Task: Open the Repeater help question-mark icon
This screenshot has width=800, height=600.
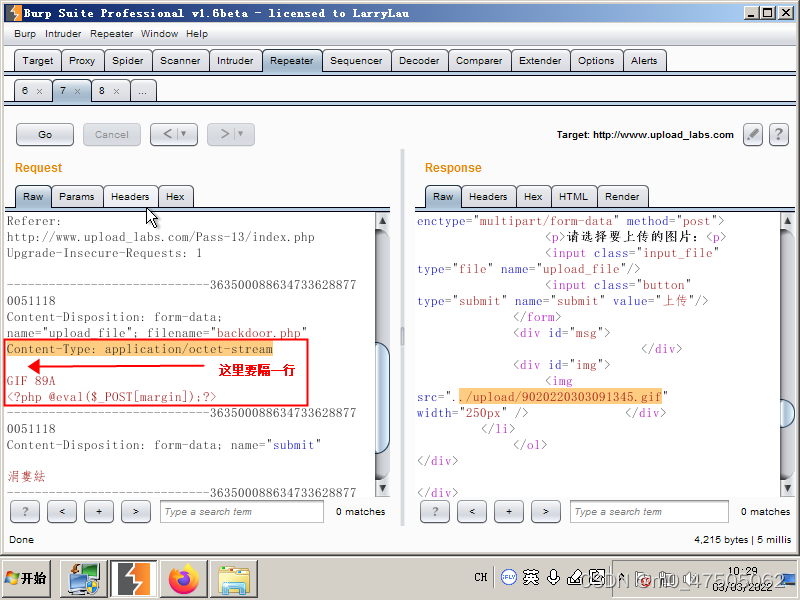Action: point(779,135)
